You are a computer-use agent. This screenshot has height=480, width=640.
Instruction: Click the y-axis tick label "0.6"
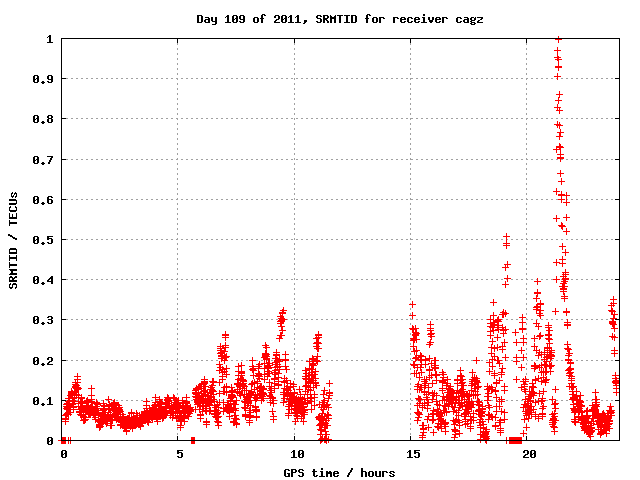coord(44,200)
